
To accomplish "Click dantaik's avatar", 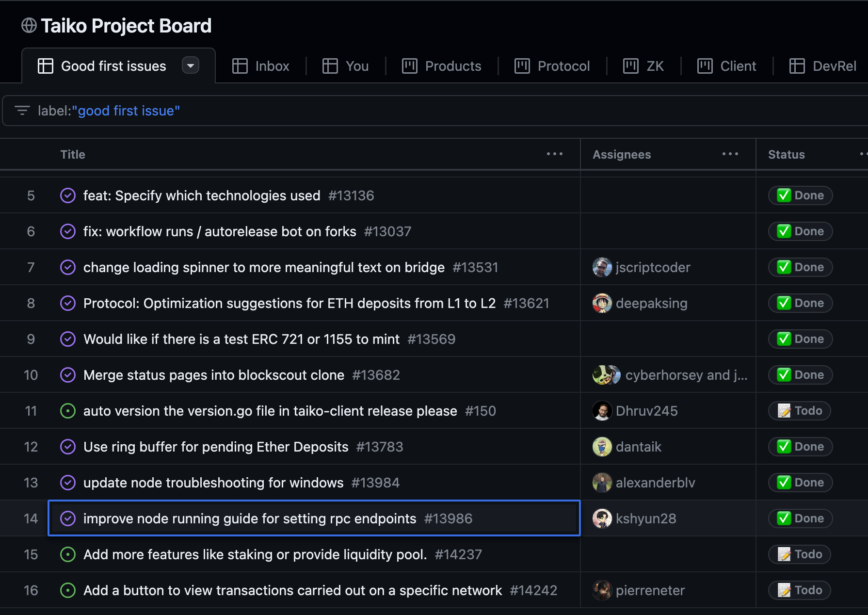I will 602,447.
